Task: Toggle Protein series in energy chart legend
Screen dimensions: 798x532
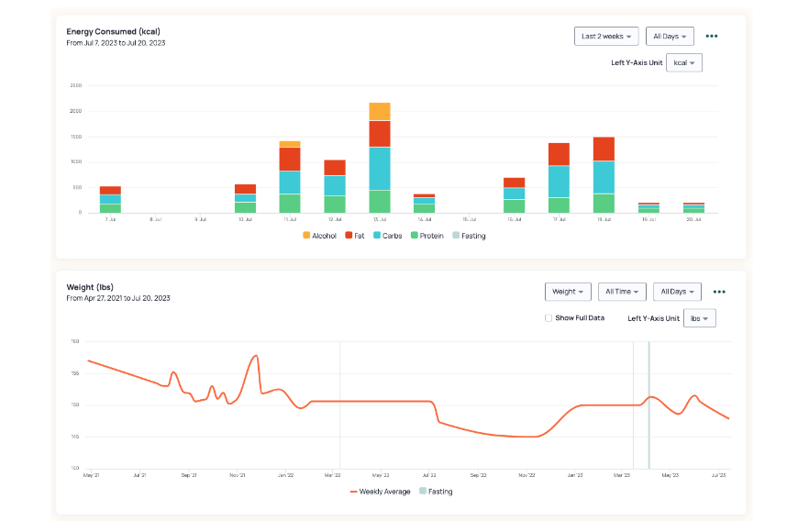Action: pos(427,236)
